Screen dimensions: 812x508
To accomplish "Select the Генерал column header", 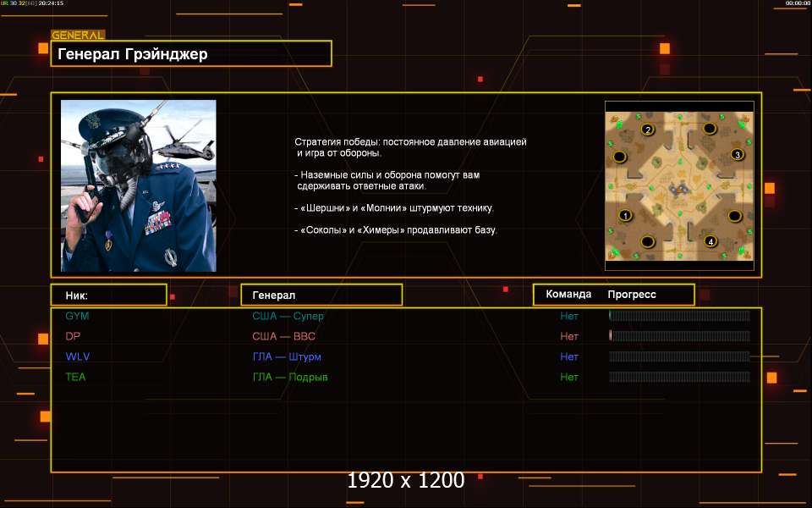I will click(321, 295).
